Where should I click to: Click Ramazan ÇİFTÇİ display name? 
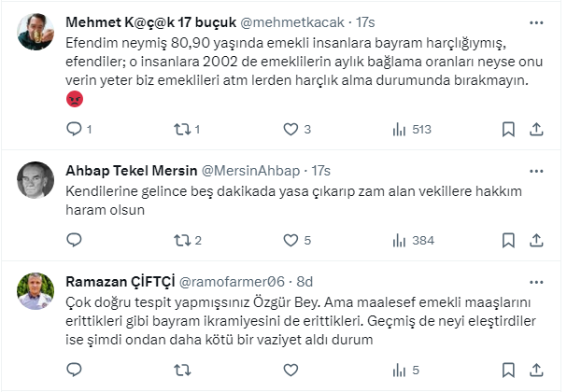[x=118, y=280]
